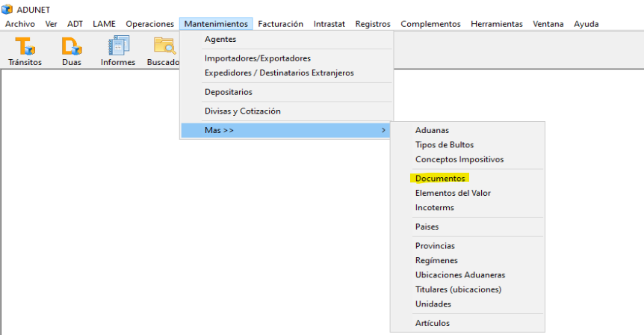Select Aduanas from the submenu
The width and height of the screenshot is (644, 335).
tap(432, 130)
